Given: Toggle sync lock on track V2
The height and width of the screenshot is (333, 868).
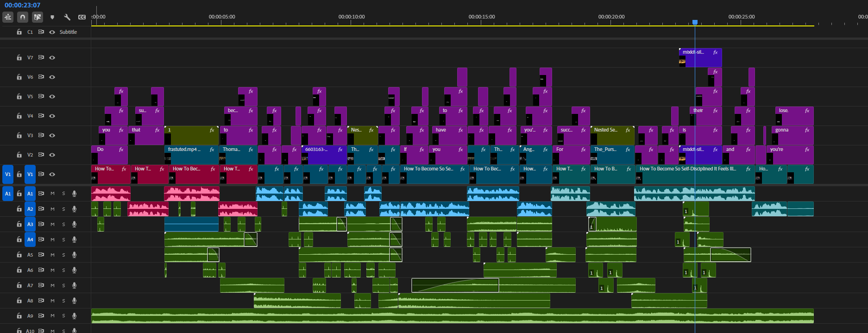Looking at the screenshot, I should (x=41, y=155).
